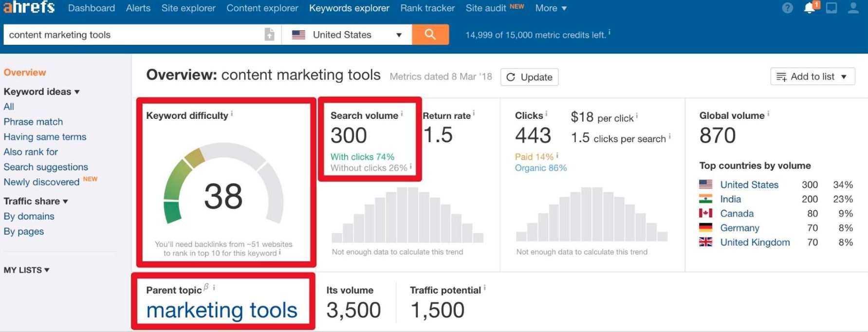
Task: Open Search suggestions ideas
Action: pyautogui.click(x=46, y=167)
